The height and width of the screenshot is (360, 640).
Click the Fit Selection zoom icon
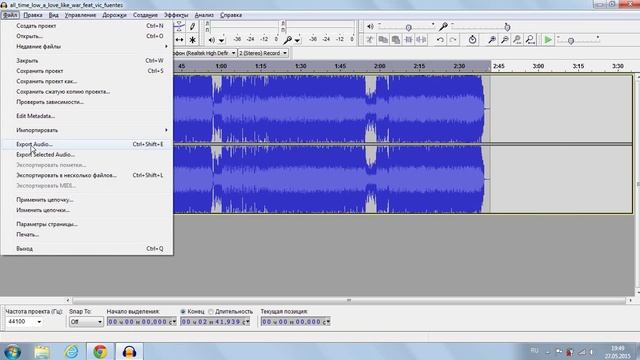[x=517, y=40]
